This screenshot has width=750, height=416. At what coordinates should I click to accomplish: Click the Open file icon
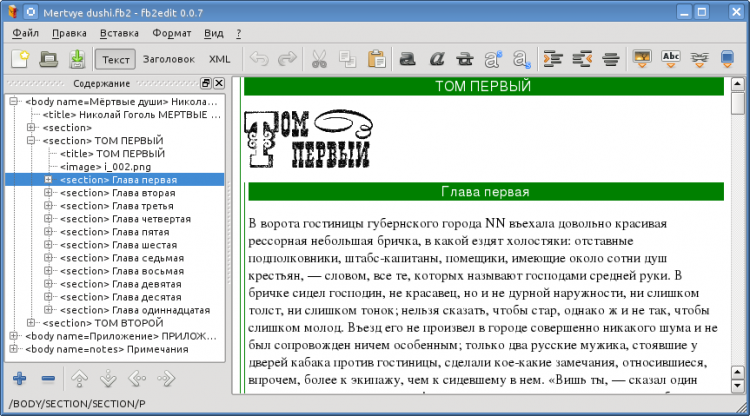coord(48,59)
